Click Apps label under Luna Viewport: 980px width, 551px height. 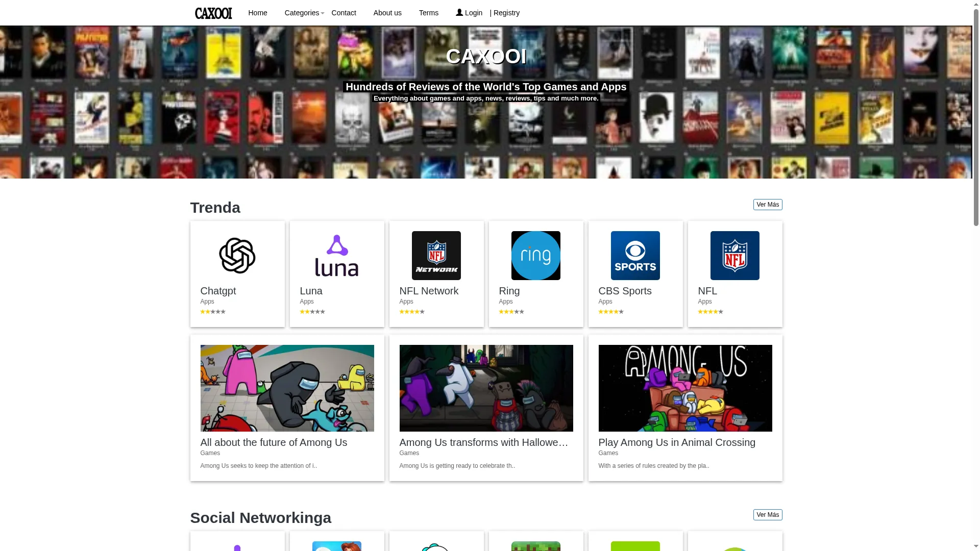tap(307, 302)
